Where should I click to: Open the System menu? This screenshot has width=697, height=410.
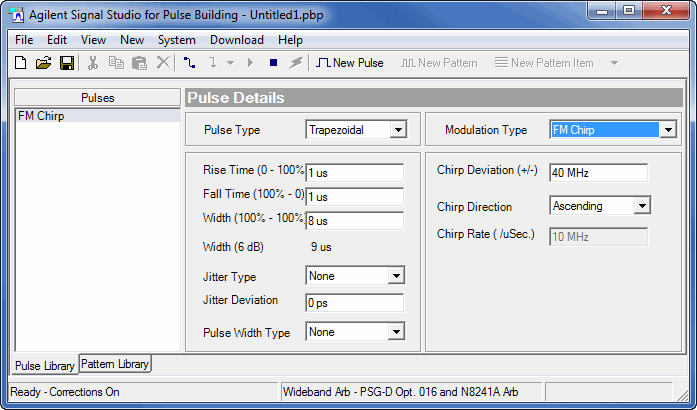[177, 40]
